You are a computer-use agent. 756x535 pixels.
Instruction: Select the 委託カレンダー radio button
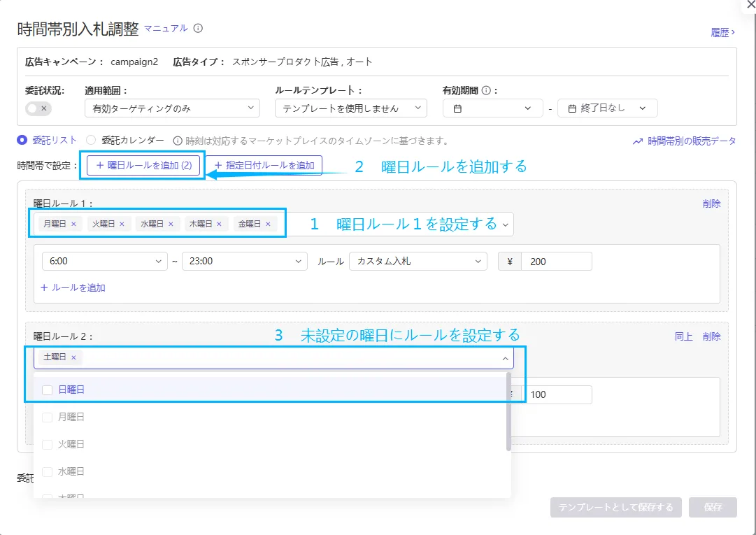point(91,141)
